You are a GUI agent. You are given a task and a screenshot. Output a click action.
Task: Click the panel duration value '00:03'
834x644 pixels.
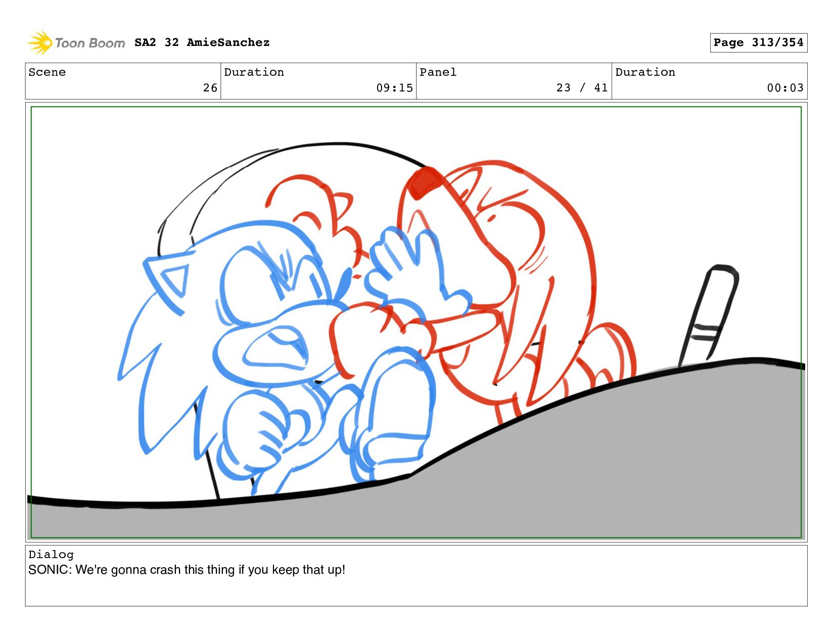pyautogui.click(x=785, y=88)
